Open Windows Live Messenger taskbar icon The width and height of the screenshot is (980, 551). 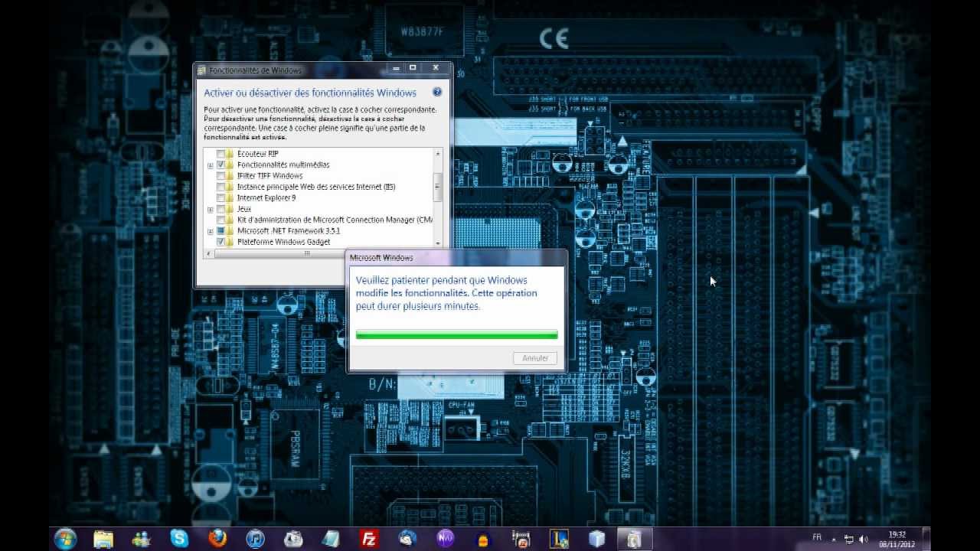(x=141, y=539)
